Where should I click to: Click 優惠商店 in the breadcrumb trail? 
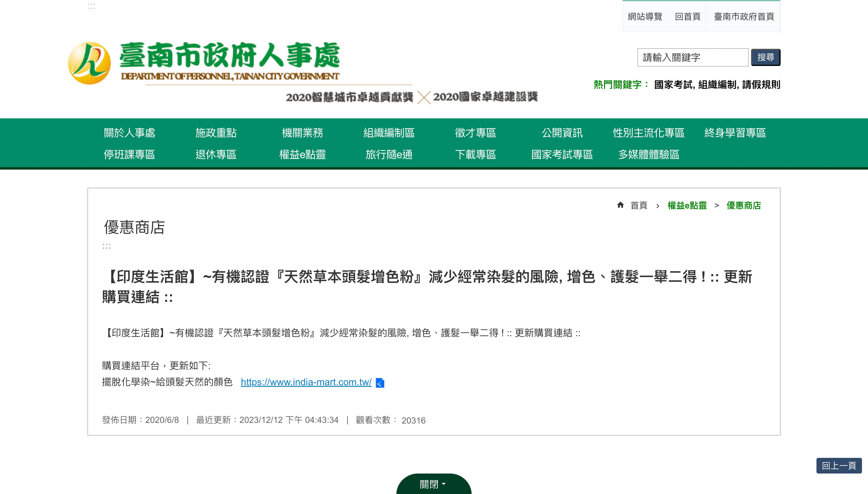point(744,205)
